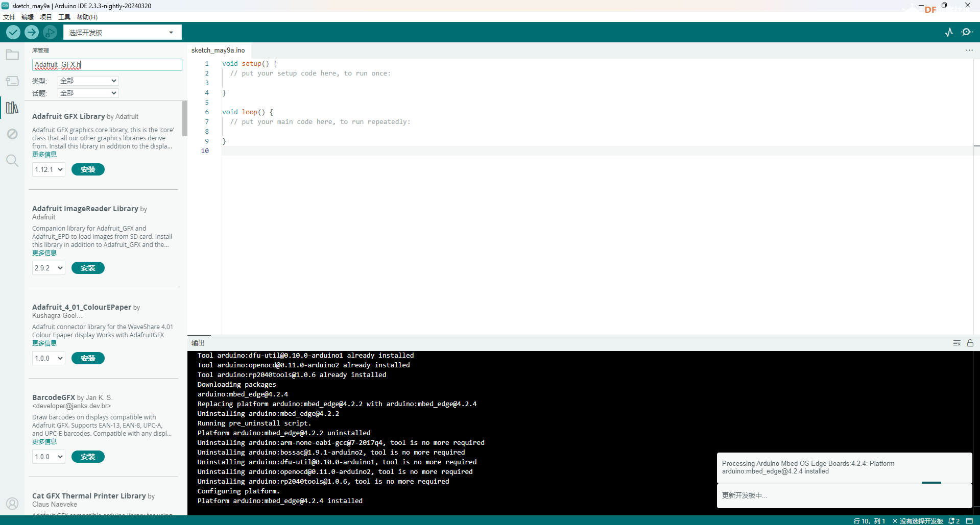Image resolution: width=980 pixels, height=525 pixels.
Task: Open the Serial Monitor
Action: click(x=967, y=32)
